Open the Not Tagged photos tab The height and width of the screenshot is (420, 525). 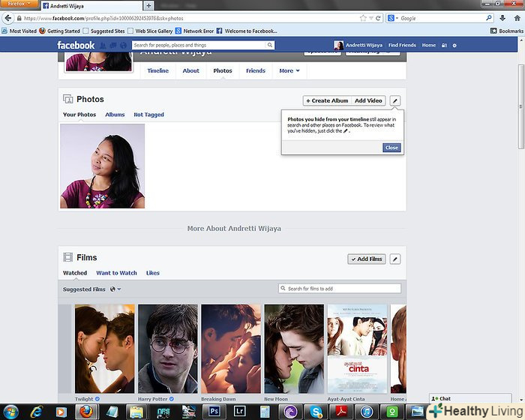coord(148,115)
